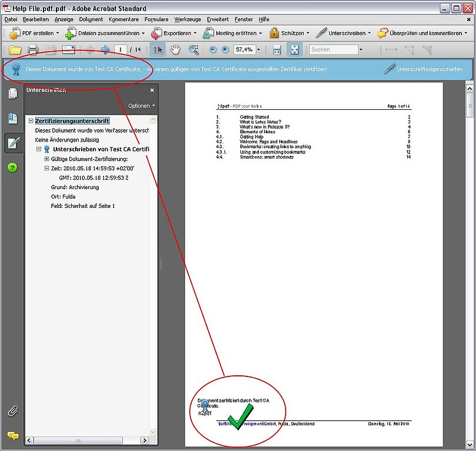Screen dimensions: 476x451
Task: Collapse the Unterschrieben von Test CA node
Action: pos(39,149)
